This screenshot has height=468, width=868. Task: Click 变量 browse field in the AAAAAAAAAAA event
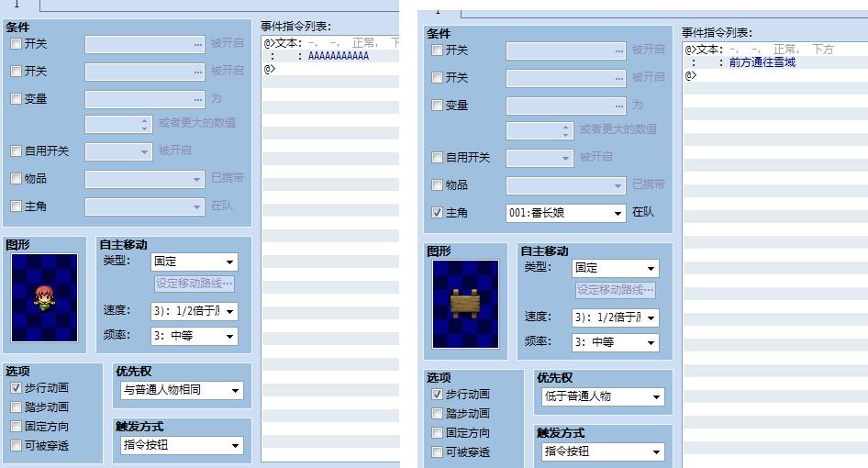coord(144,100)
